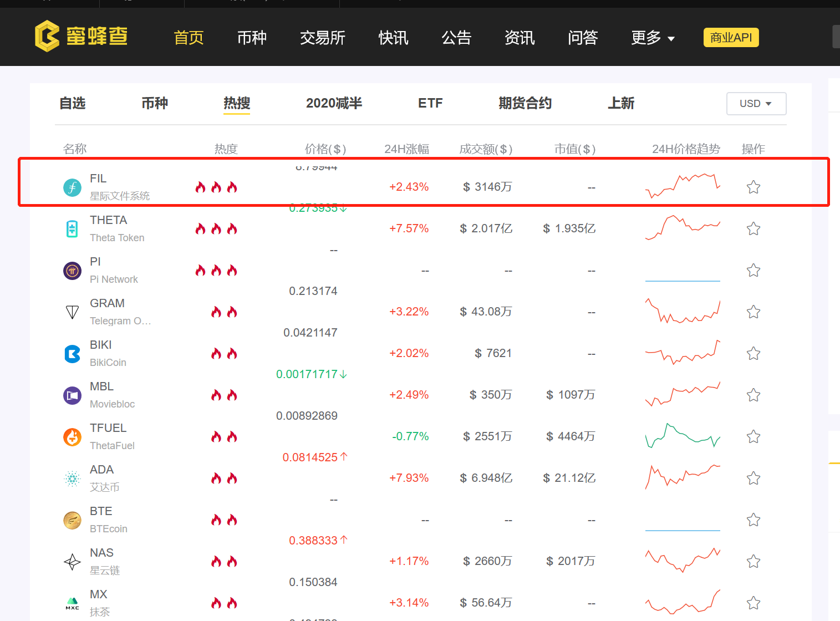This screenshot has height=621, width=840.
Task: Open the NAS coin icon
Action: pos(72,562)
